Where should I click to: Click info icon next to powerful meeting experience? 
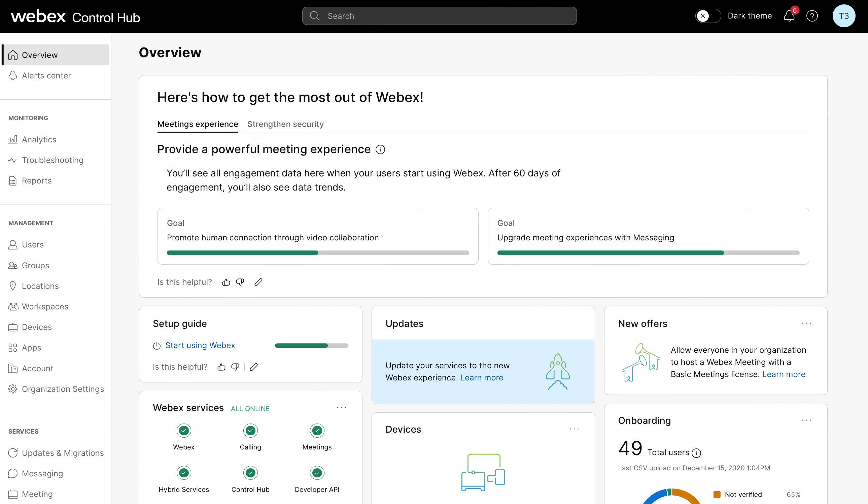[x=380, y=149]
